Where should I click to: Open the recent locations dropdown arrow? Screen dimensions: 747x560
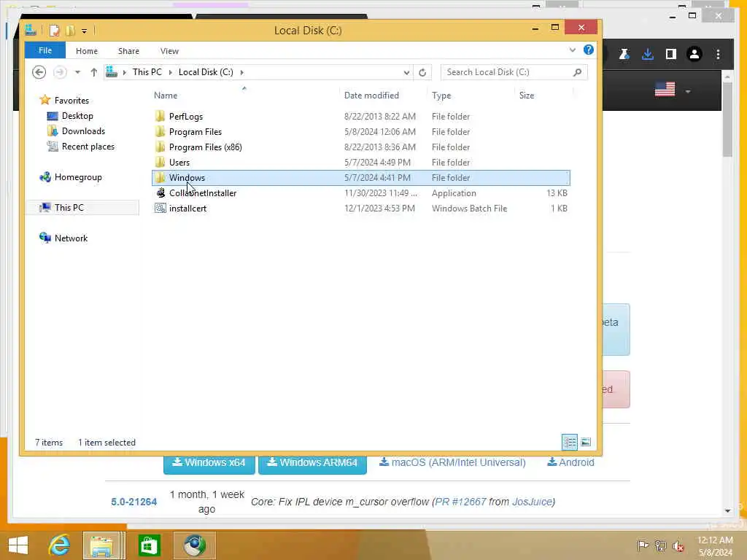77,72
